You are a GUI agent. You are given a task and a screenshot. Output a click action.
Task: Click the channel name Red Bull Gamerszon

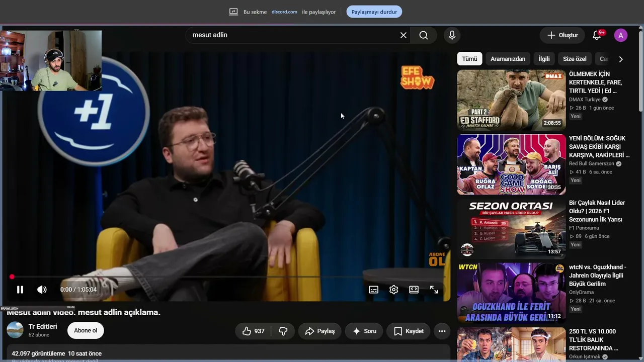(592, 164)
